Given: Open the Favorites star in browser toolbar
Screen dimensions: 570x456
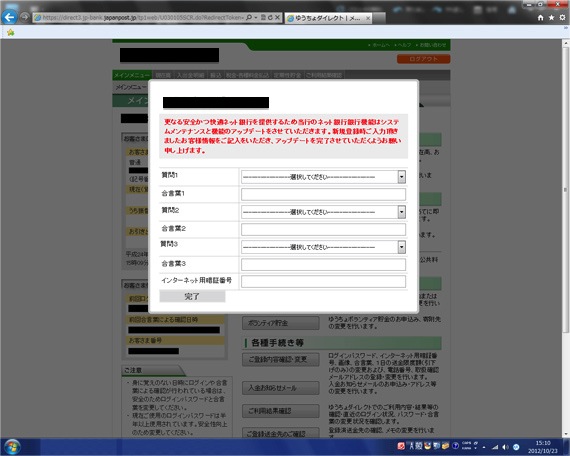Looking at the screenshot, I should (x=551, y=17).
